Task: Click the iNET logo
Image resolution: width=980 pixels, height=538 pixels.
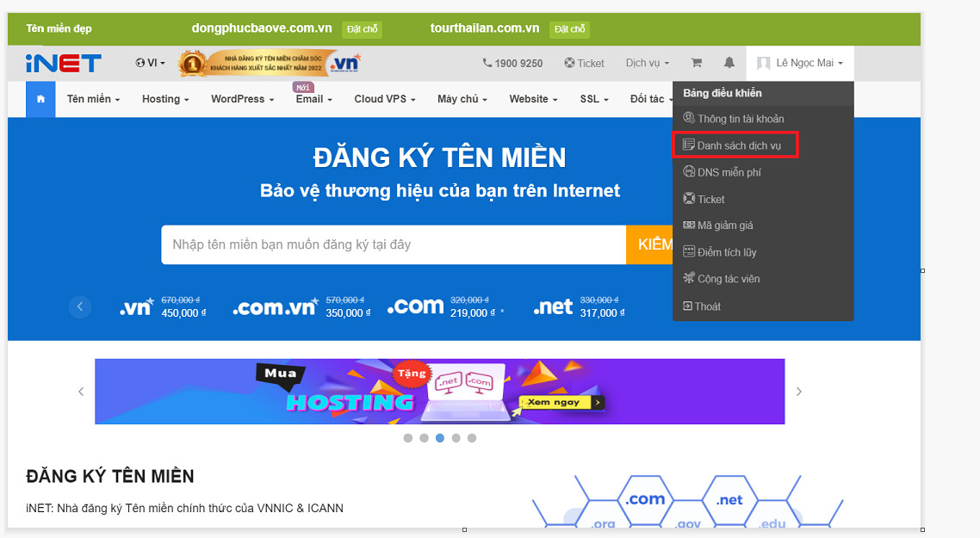Action: tap(65, 62)
